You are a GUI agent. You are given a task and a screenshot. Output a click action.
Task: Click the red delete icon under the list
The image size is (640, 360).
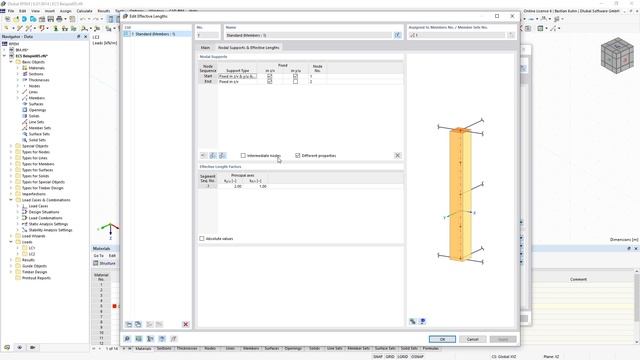pyautogui.click(x=186, y=324)
